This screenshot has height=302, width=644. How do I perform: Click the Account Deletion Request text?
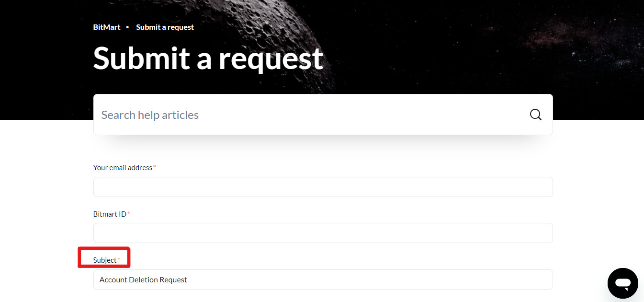143,279
